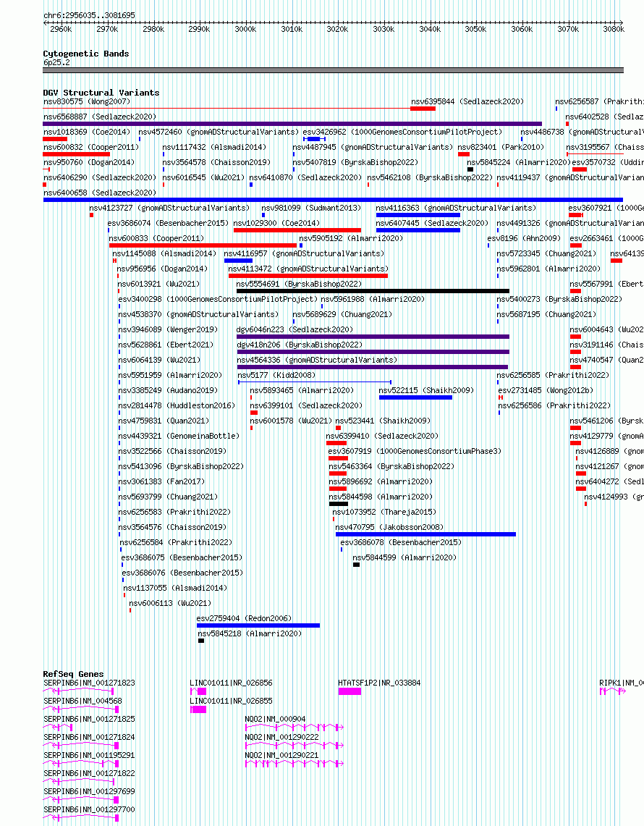The width and height of the screenshot is (644, 826).
Task: Click the nsv600833 (Cooper2011) red bar
Action: click(203, 245)
